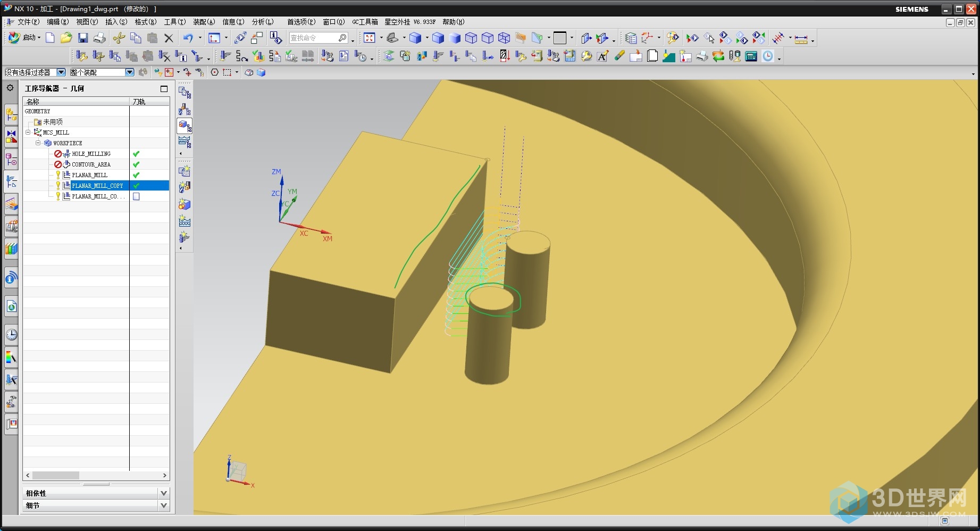Select the HOLE_MILLING operation
The image size is (980, 531).
point(91,154)
